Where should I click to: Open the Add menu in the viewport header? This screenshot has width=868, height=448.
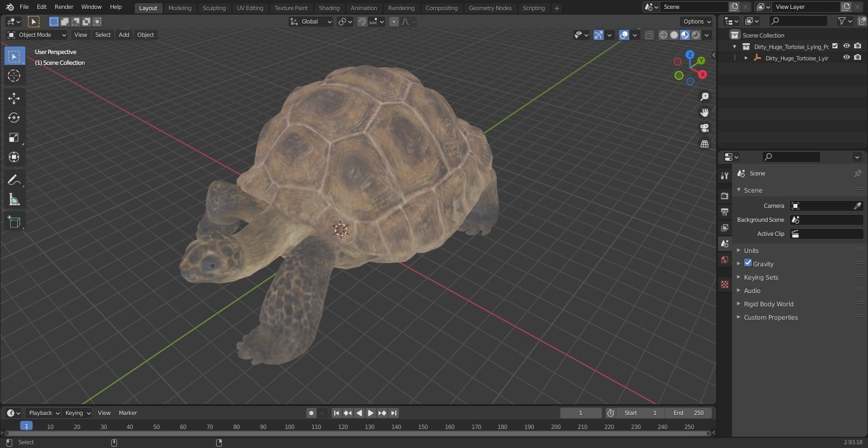point(124,35)
